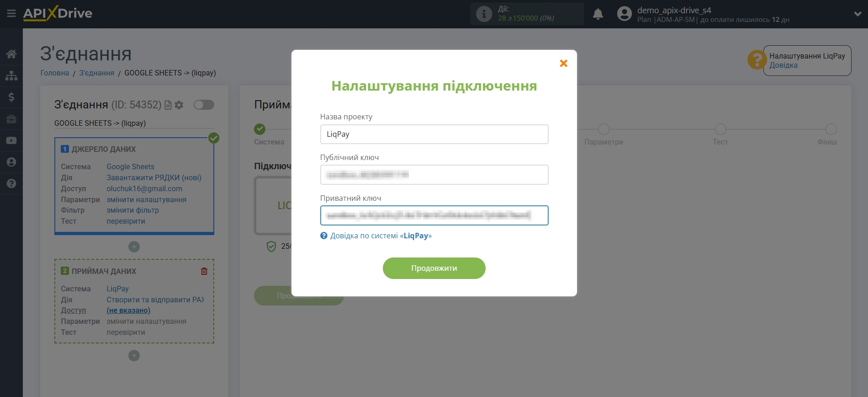
Task: Open the hamburger menu icon
Action: 11,14
